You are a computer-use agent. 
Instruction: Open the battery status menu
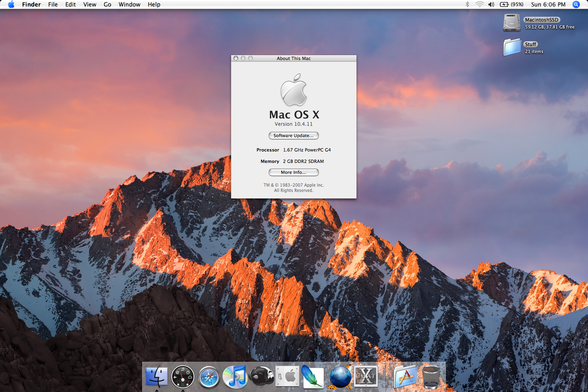coord(512,4)
